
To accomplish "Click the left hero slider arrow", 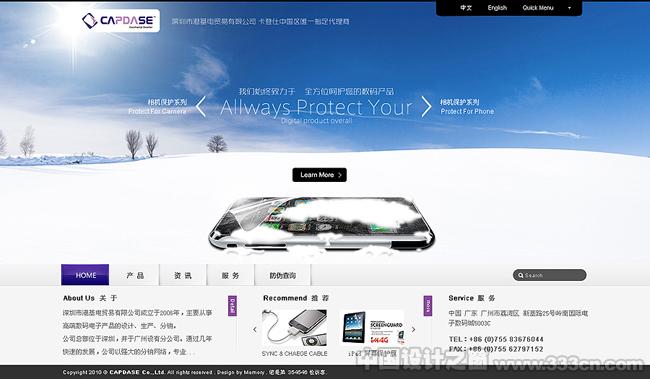I will (x=201, y=107).
